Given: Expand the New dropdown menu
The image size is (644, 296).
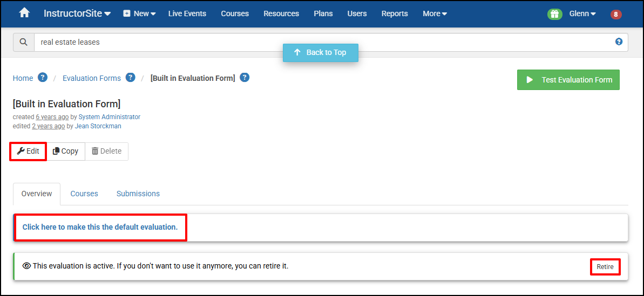Looking at the screenshot, I should [140, 13].
